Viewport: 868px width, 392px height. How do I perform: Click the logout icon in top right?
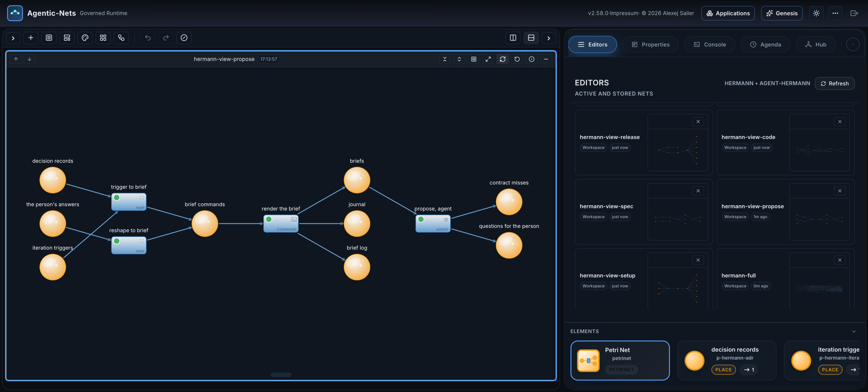click(x=854, y=13)
